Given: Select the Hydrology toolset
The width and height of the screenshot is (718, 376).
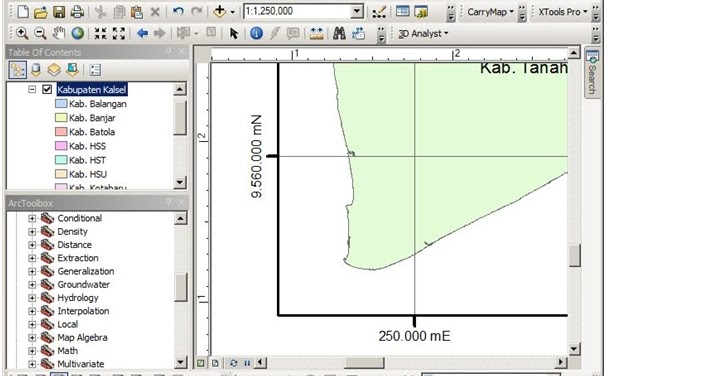Looking at the screenshot, I should (78, 298).
